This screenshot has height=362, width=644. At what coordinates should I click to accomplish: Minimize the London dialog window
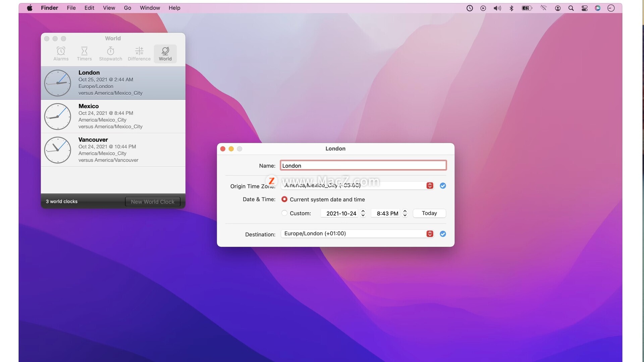coord(231,149)
